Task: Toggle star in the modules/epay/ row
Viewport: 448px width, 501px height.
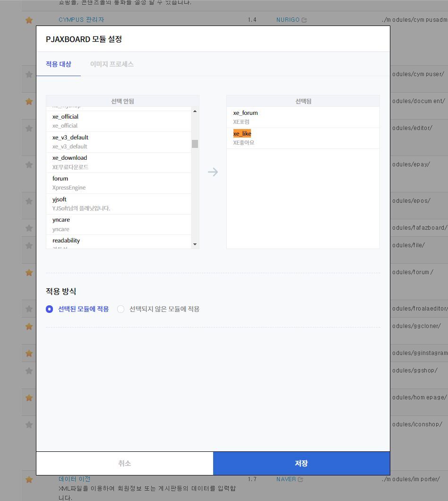Action: (29, 165)
